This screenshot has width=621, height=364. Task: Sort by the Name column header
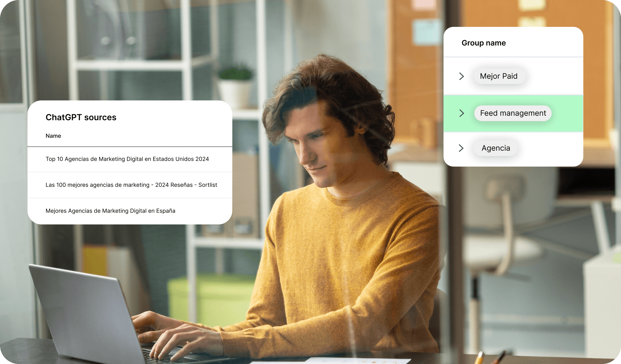53,136
